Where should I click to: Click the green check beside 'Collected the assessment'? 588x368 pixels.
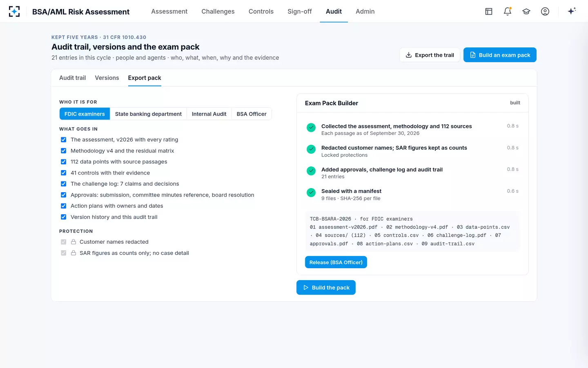tap(311, 128)
